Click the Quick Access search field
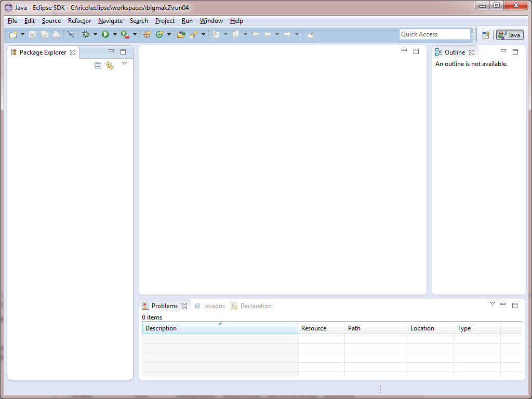532x399 pixels. click(434, 34)
